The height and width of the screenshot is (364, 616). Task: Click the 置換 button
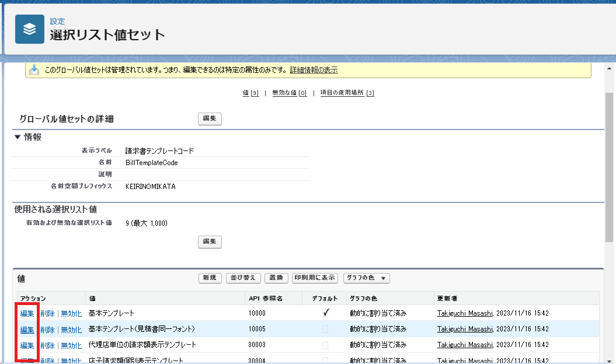coord(276,278)
